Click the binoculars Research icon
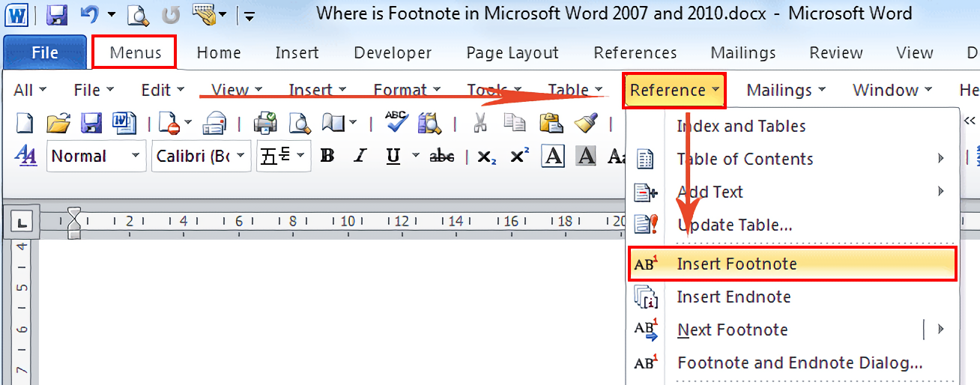This screenshot has width=980, height=385. 431,123
